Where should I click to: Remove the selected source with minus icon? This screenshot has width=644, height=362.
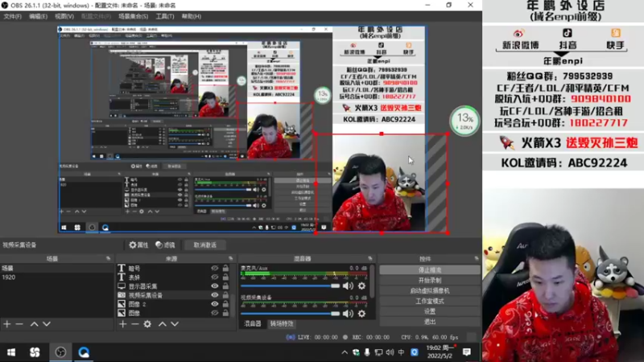[x=134, y=324]
